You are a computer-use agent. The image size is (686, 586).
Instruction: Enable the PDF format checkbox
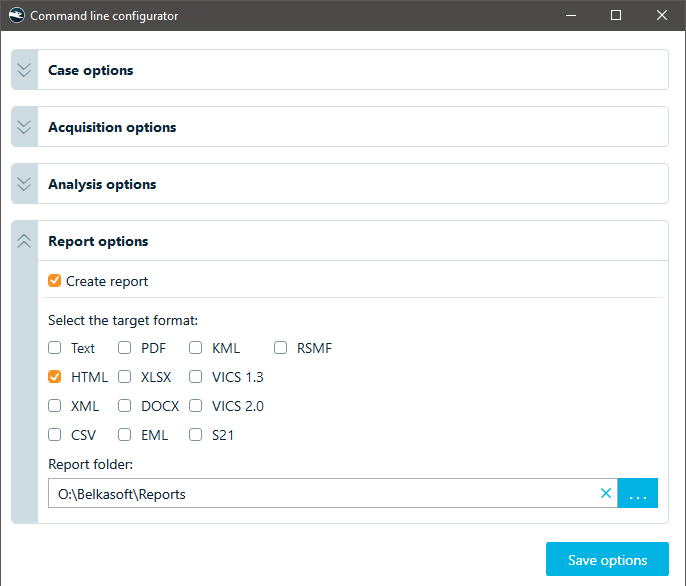coord(125,348)
